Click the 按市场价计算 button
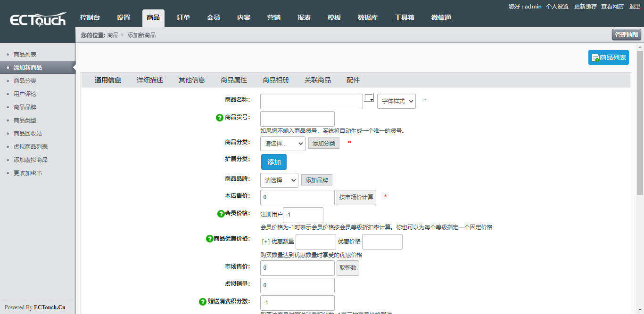The image size is (644, 314). (x=356, y=197)
